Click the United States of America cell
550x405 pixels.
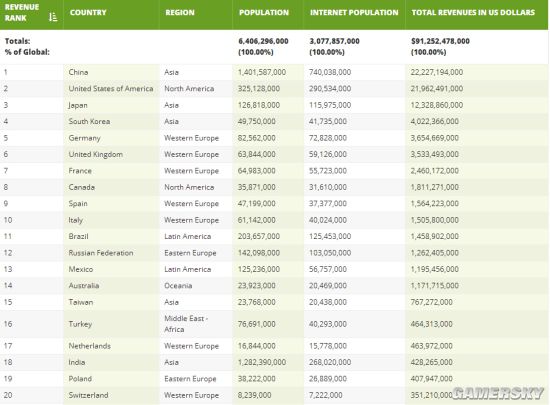tap(111, 89)
